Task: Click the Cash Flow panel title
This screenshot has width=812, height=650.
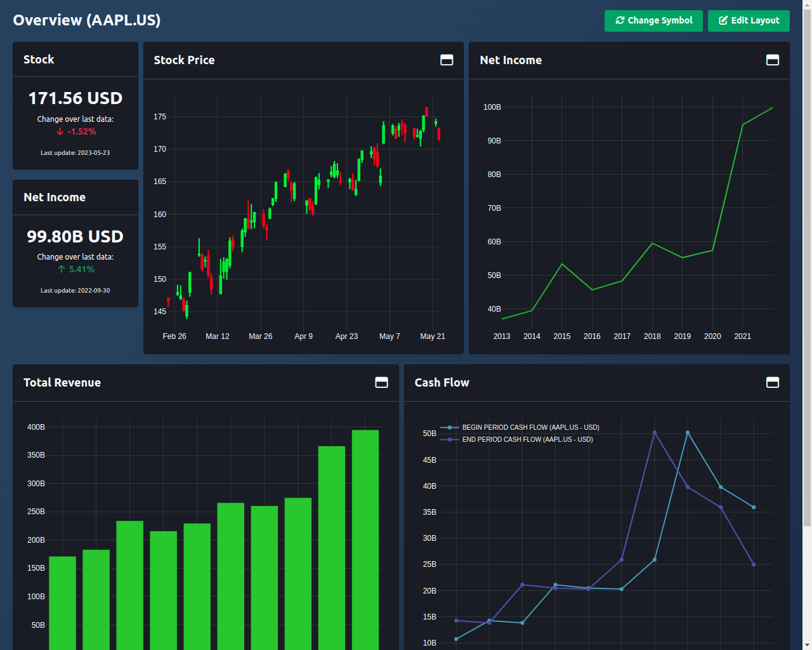Action: (442, 382)
